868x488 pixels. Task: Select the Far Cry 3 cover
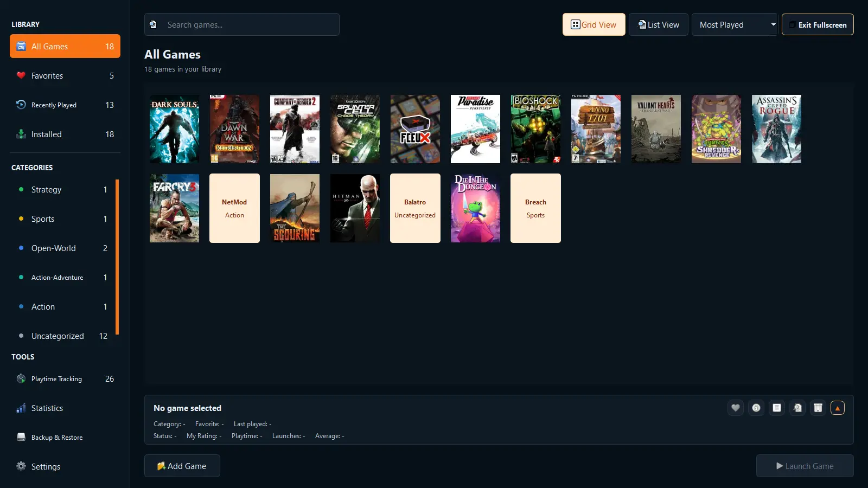click(x=174, y=208)
